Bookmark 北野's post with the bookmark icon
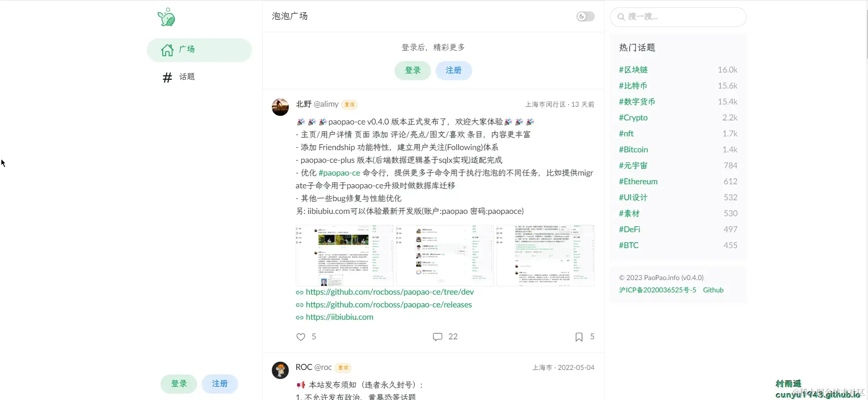Screen dimensions: 868x400 coord(579,337)
